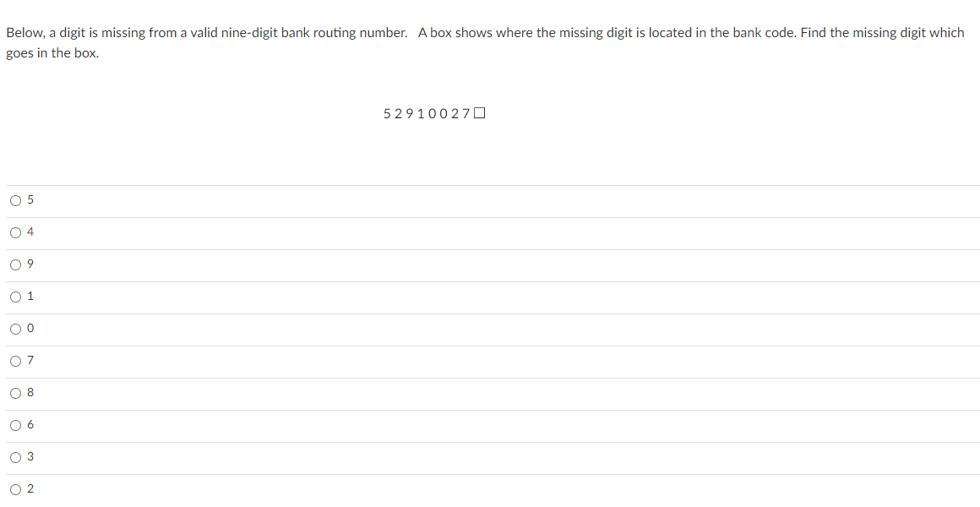The image size is (980, 507).
Task: Select the radio button for answer 3
Action: pos(16,456)
